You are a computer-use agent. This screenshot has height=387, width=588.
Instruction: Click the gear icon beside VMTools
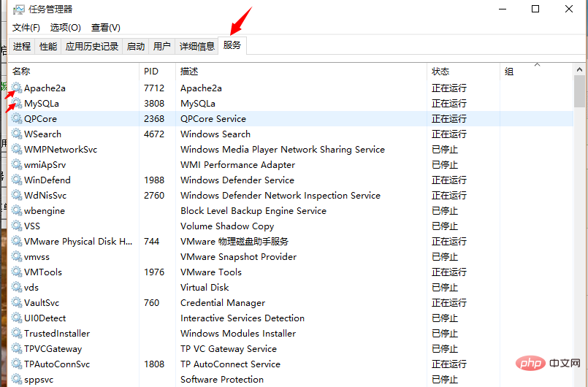click(17, 272)
